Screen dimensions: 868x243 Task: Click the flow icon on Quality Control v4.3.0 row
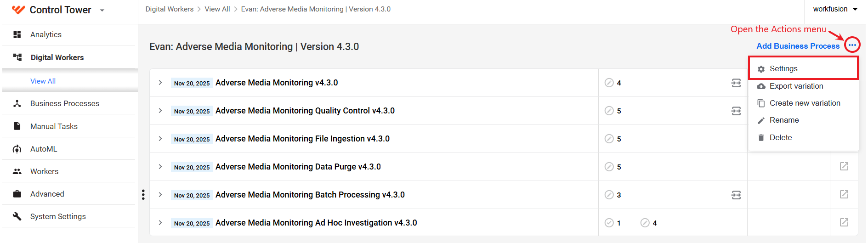[736, 111]
